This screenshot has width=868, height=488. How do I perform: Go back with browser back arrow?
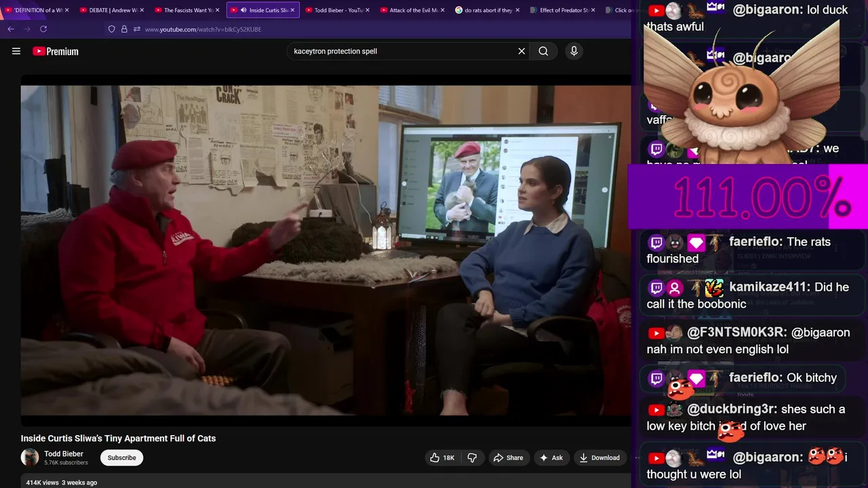click(x=11, y=29)
